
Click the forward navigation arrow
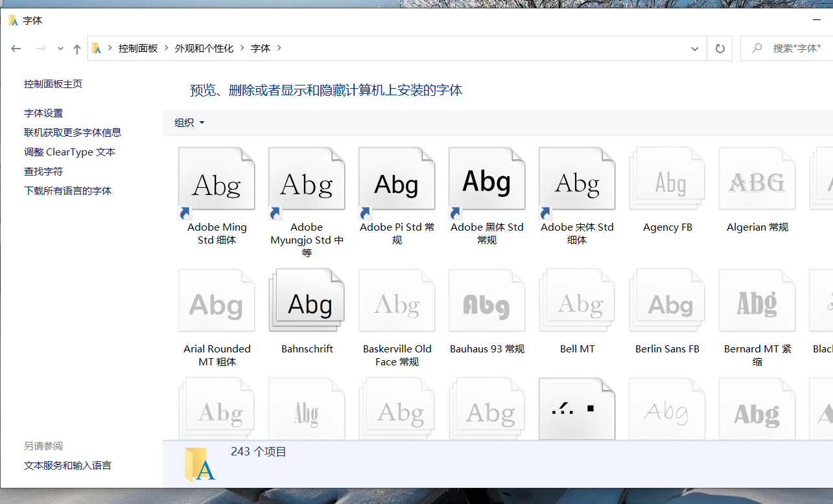[x=40, y=48]
